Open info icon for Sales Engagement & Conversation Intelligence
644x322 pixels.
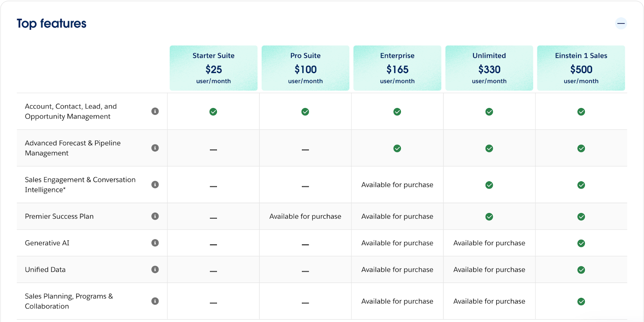pos(155,185)
